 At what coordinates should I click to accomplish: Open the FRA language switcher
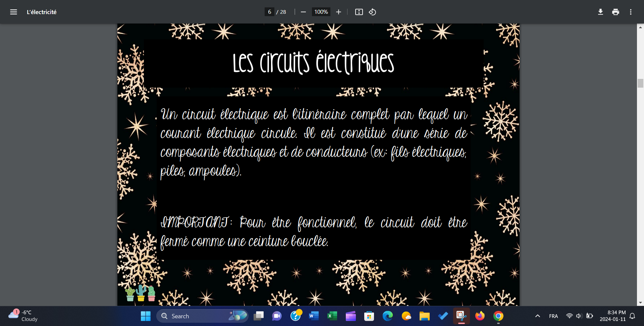point(553,316)
